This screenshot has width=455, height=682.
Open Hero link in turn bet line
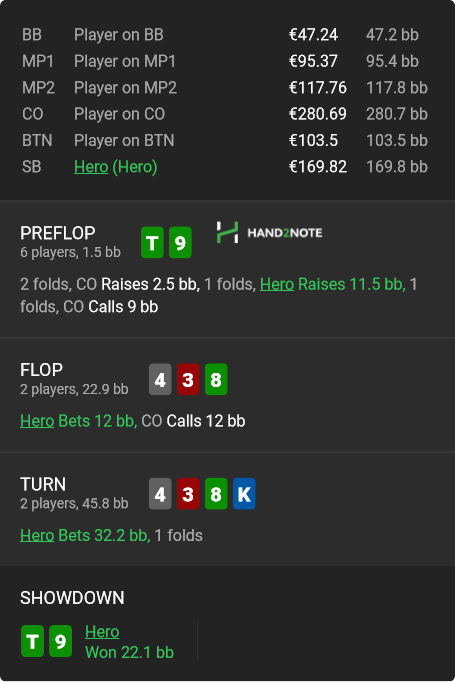37,535
